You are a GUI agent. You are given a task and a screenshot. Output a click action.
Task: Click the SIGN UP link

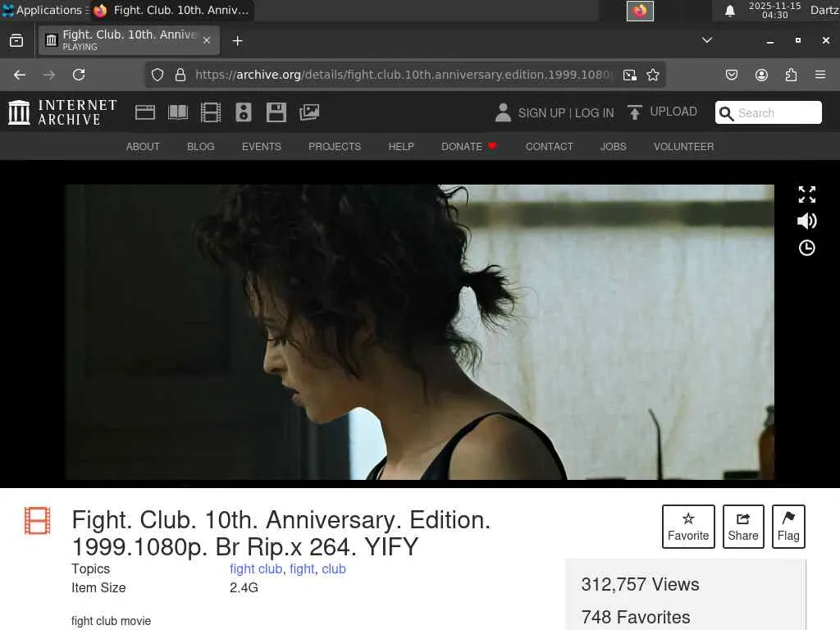pyautogui.click(x=541, y=113)
